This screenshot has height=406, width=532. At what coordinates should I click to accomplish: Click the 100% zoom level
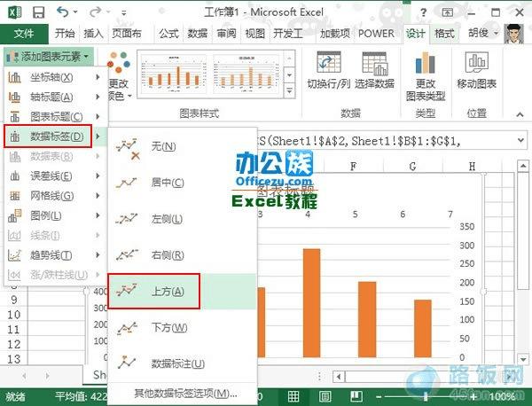coord(502,396)
